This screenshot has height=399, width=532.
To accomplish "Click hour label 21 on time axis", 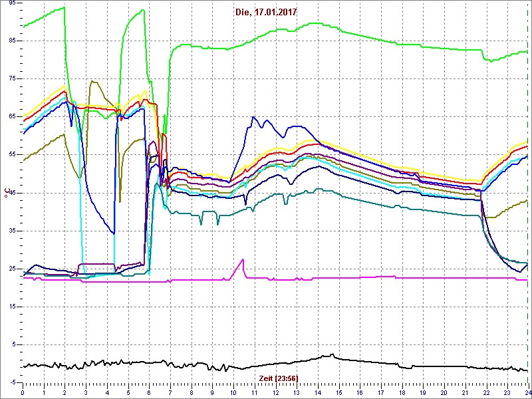I will pos(465,393).
